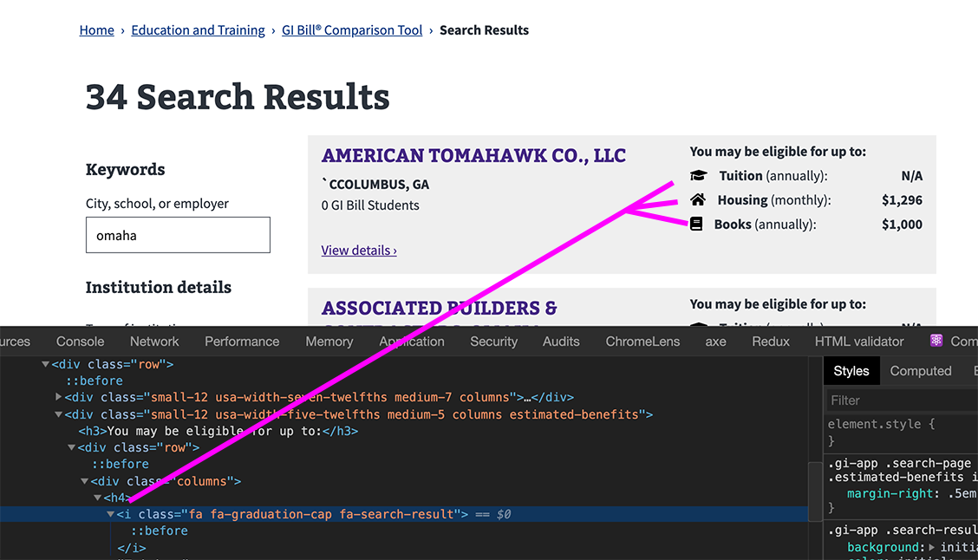978x560 pixels.
Task: Switch to the Network tab
Action: coord(154,341)
